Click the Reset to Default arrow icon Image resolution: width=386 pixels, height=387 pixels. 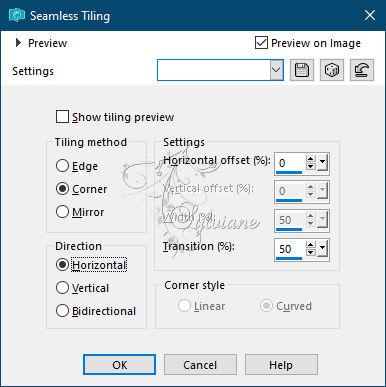(x=362, y=70)
